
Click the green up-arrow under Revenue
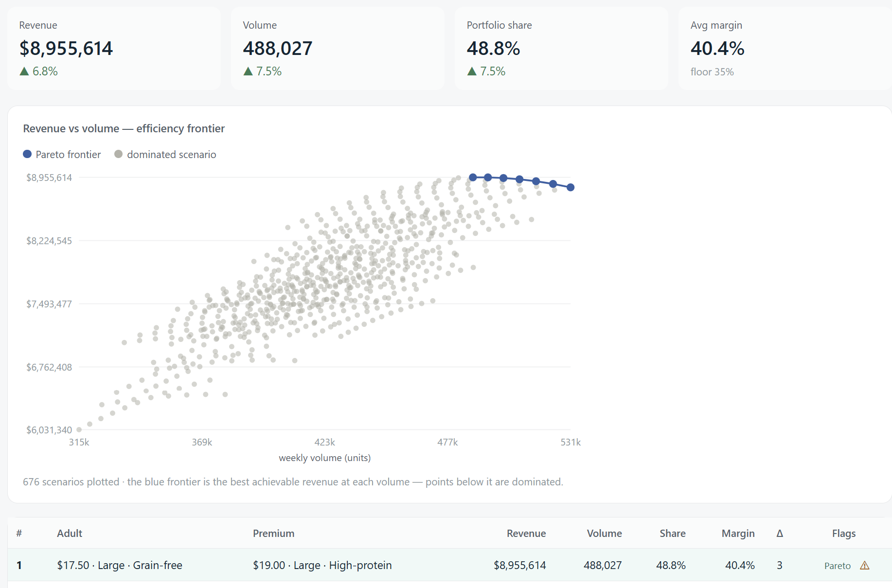tap(24, 71)
